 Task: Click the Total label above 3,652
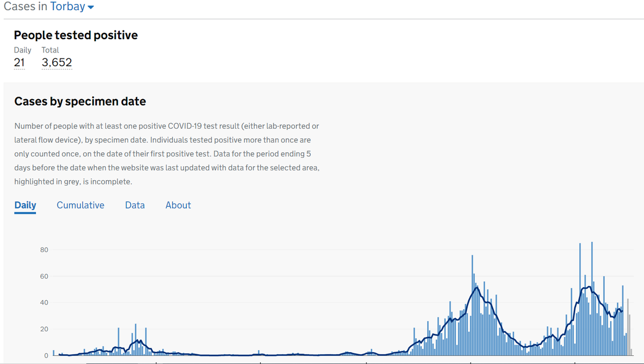[50, 50]
